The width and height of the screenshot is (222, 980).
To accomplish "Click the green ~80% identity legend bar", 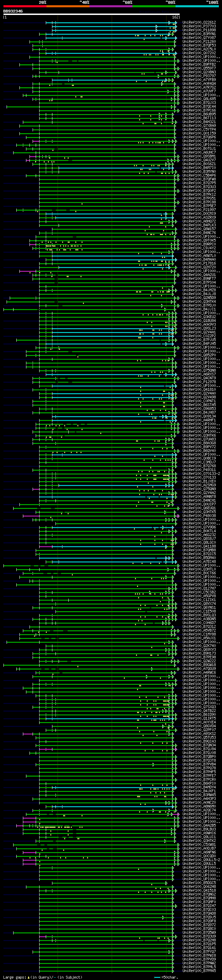I will click(x=154, y=6).
